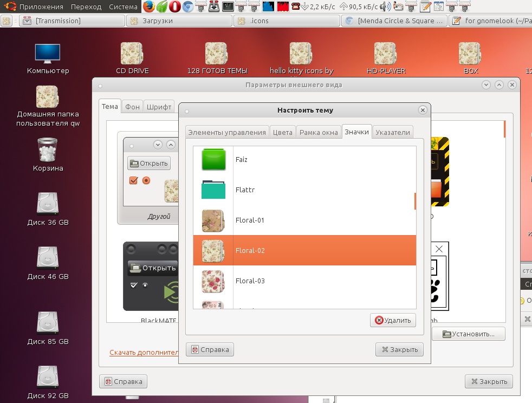Viewport: 532px width, 403px height.
Task: Switch to the Цвета tab
Action: coord(283,132)
